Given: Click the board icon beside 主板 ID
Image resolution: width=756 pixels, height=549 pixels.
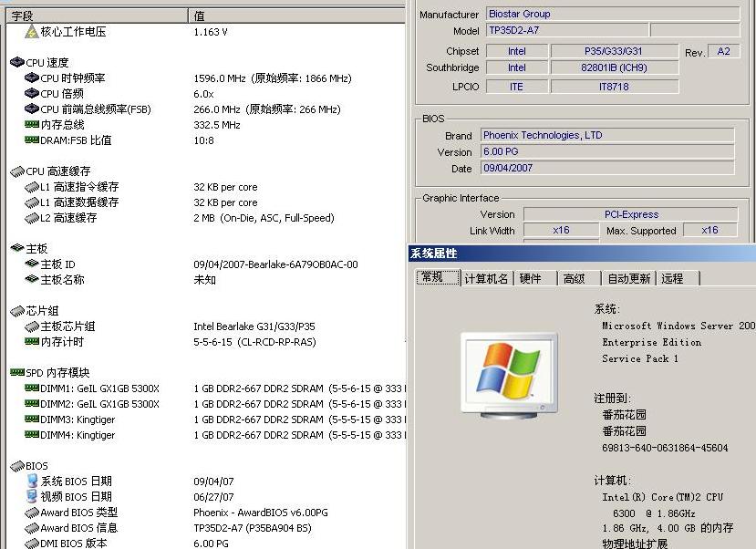Looking at the screenshot, I should tap(32, 264).
